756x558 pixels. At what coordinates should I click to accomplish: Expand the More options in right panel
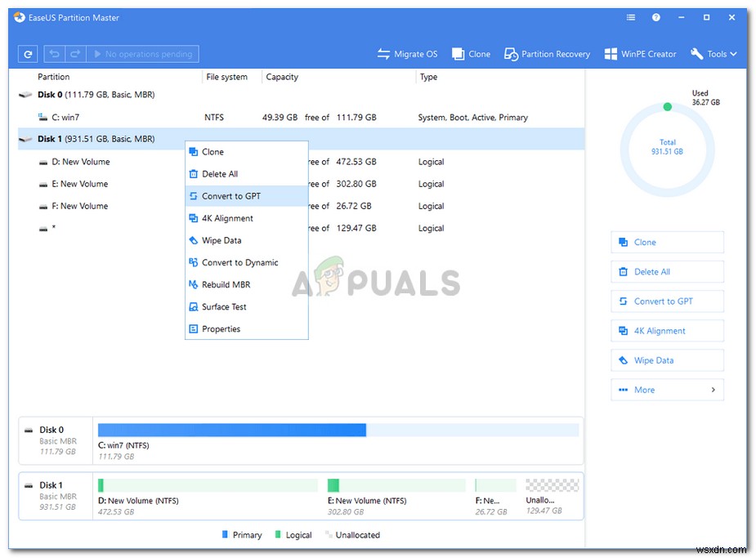pos(667,390)
